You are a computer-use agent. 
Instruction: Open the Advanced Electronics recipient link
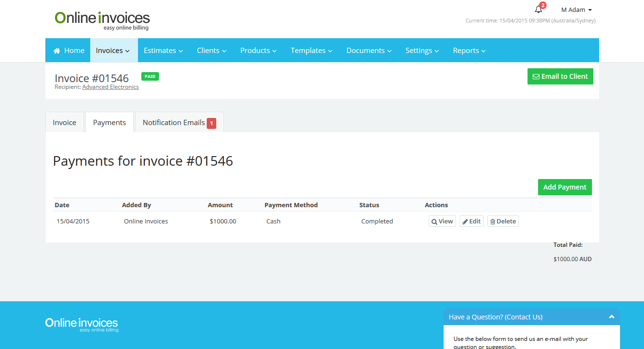click(x=110, y=87)
